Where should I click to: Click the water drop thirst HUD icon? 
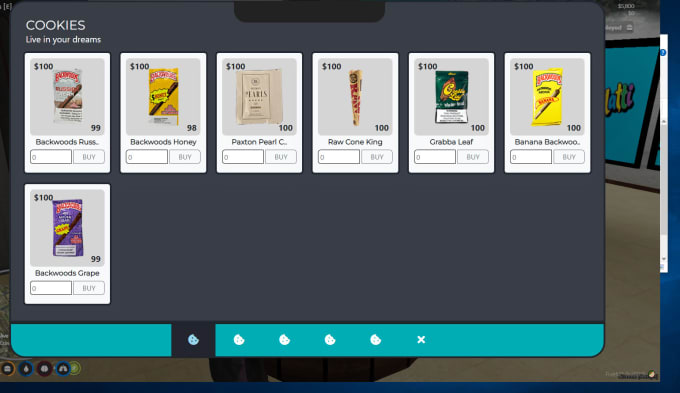(x=26, y=369)
